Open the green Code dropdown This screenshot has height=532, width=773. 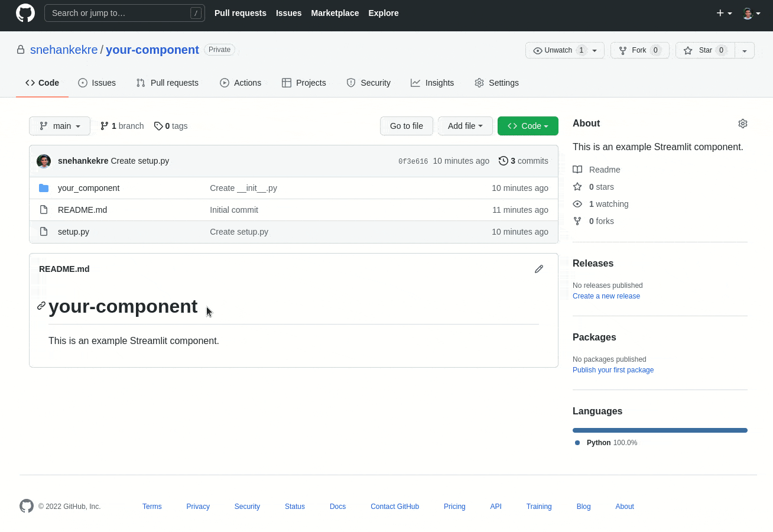pyautogui.click(x=528, y=126)
